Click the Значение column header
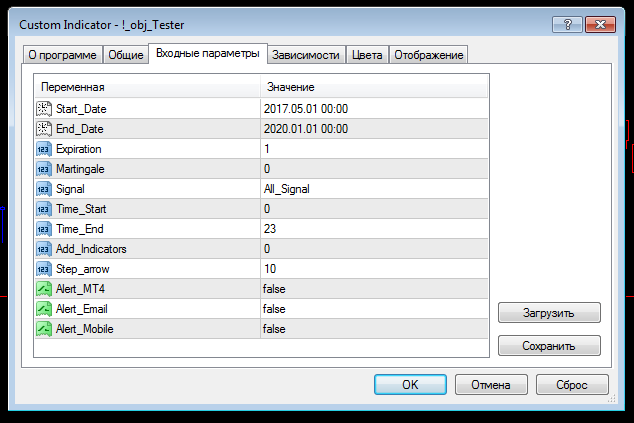634x423 pixels. pos(374,87)
